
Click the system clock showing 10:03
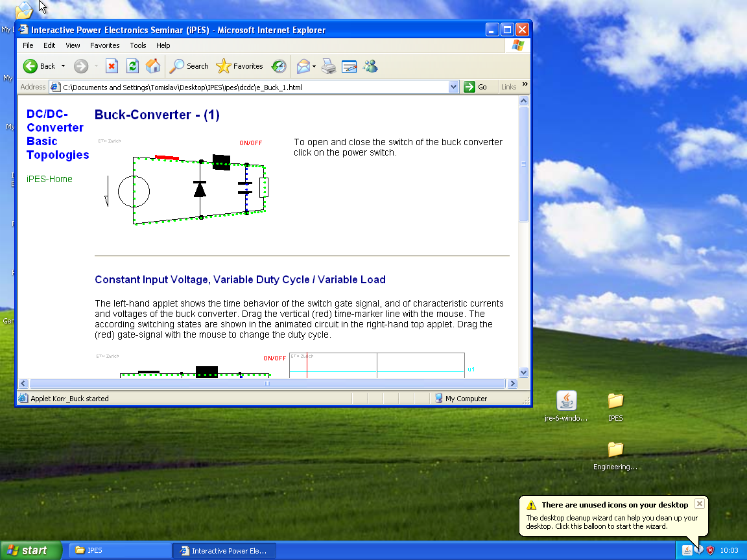tap(729, 550)
